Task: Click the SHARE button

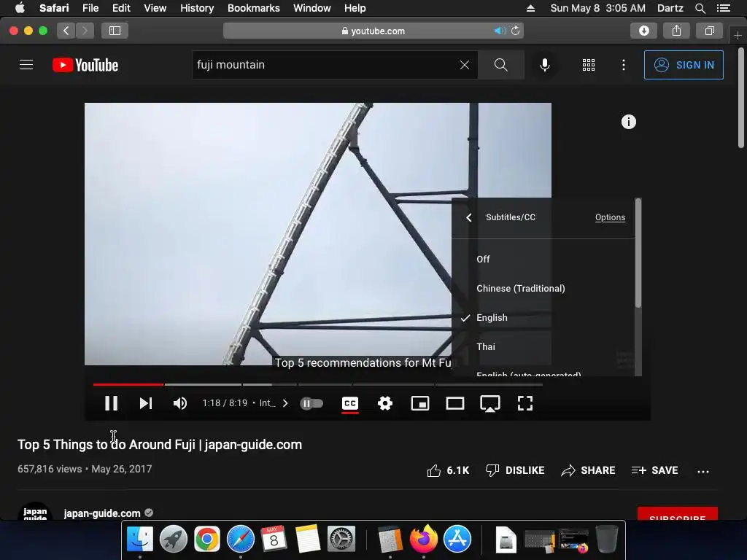Action: 588,470
